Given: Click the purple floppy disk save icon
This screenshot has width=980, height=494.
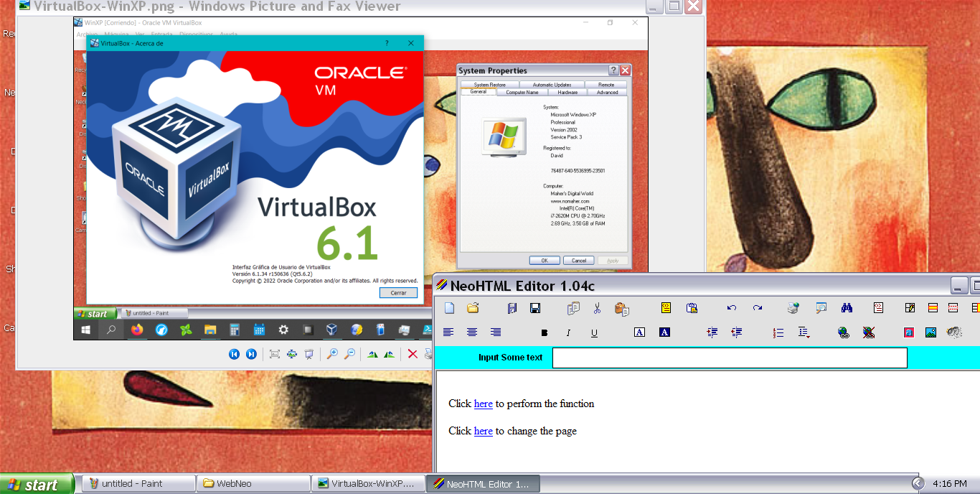Looking at the screenshot, I should click(512, 308).
